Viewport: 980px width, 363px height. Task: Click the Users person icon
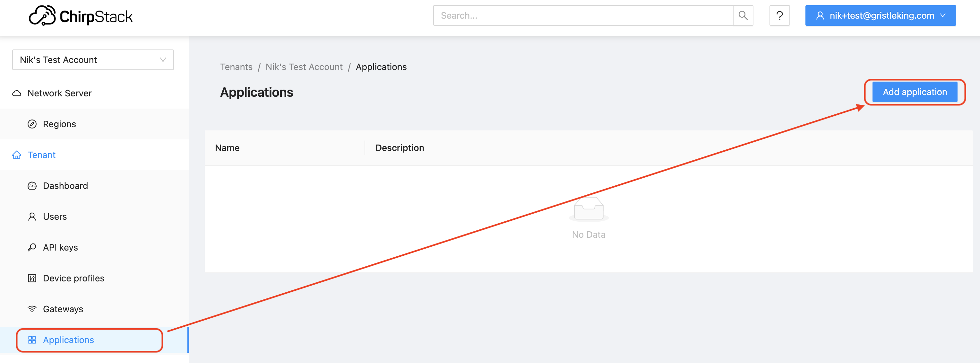coord(32,217)
